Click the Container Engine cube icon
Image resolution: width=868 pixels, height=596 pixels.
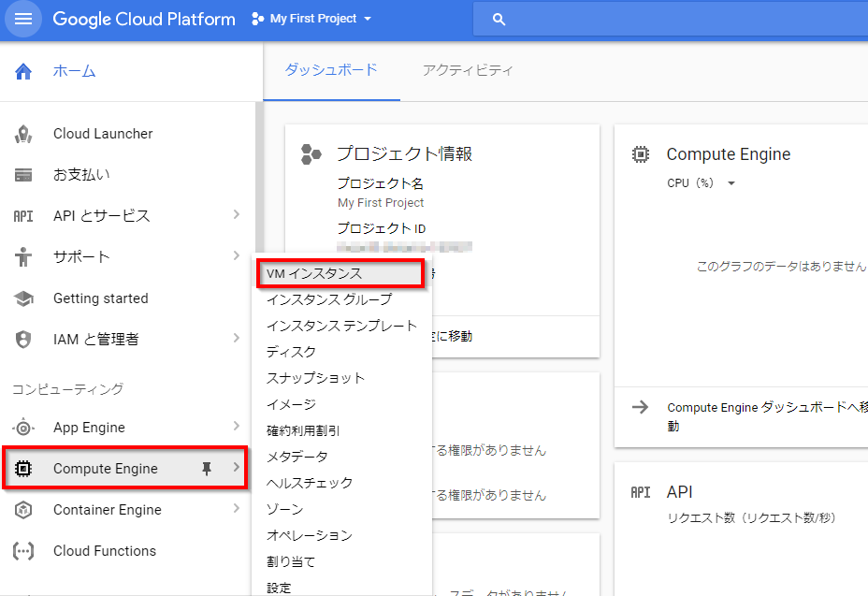tap(23, 510)
